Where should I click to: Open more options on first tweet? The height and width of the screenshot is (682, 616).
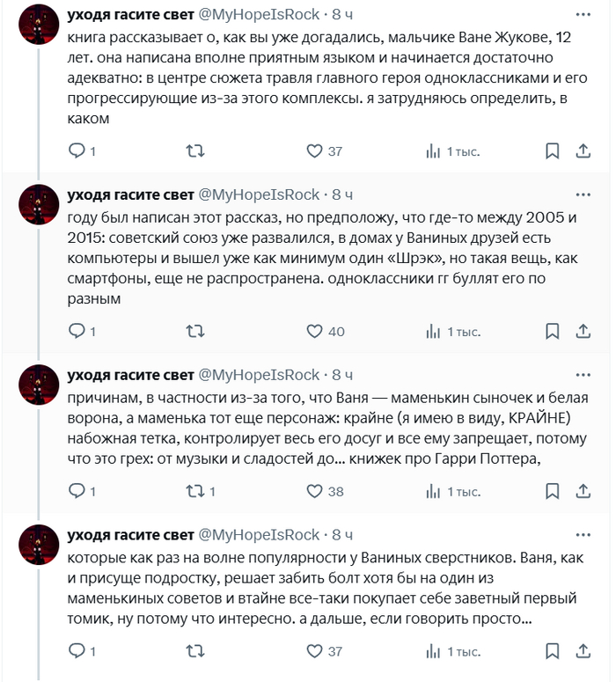pyautogui.click(x=583, y=15)
